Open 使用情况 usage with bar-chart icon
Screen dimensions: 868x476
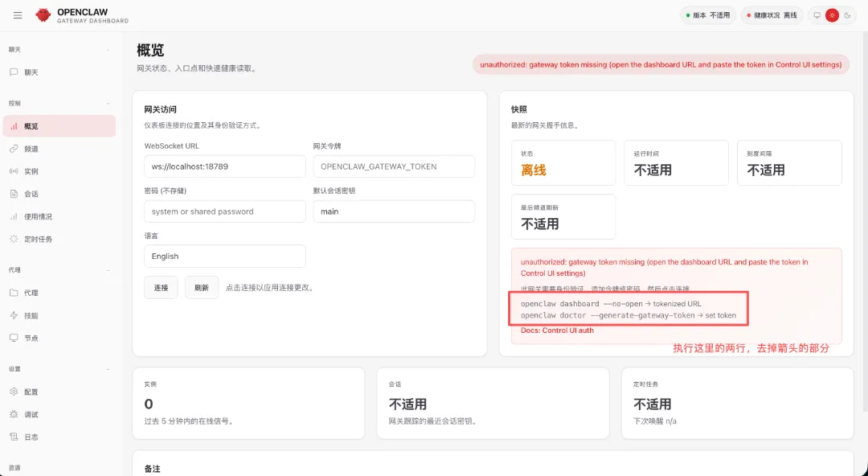pos(59,216)
